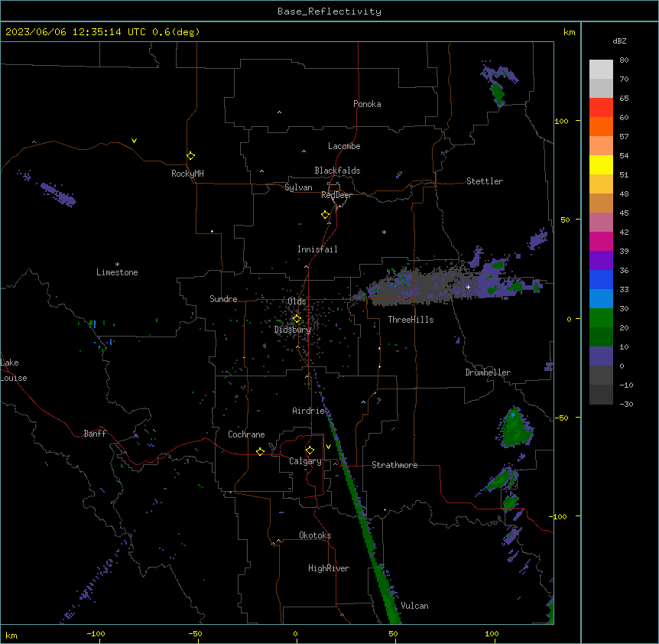Click the white 70-80 dBZ legend swatch
The image size is (659, 644).
pyautogui.click(x=601, y=70)
